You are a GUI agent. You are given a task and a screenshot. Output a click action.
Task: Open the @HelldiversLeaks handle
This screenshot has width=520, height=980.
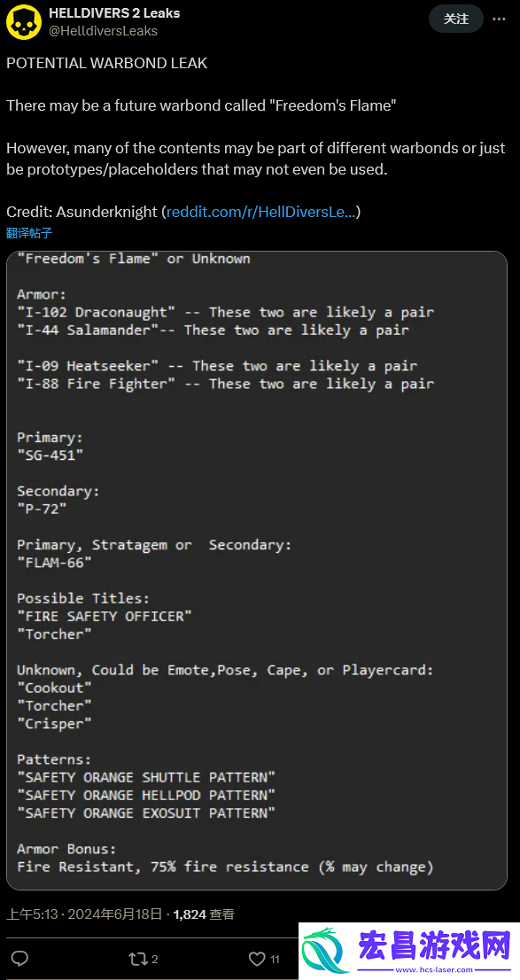tap(103, 30)
